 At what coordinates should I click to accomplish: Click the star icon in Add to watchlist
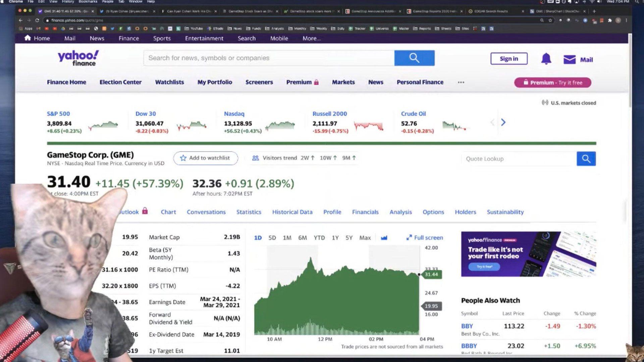[x=183, y=158]
